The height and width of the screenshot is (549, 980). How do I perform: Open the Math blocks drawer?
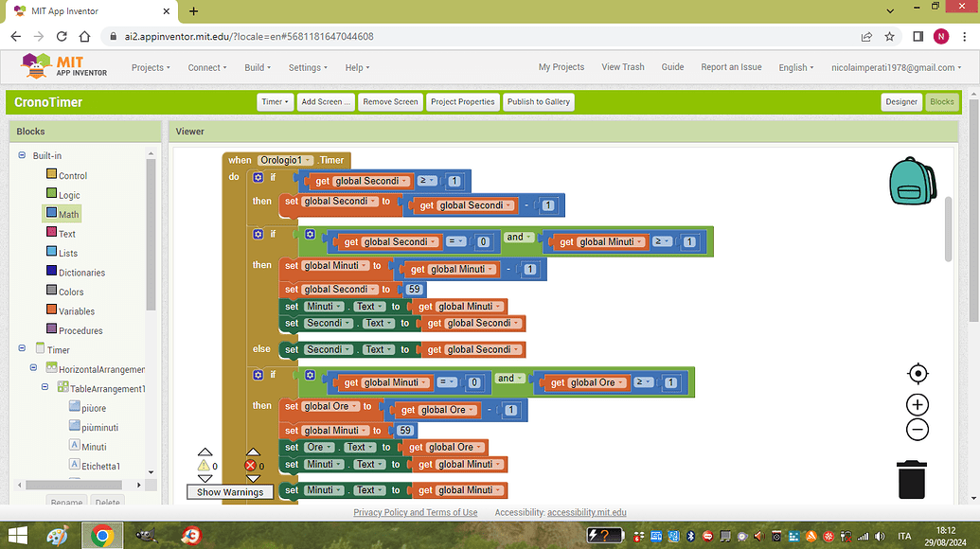[67, 213]
